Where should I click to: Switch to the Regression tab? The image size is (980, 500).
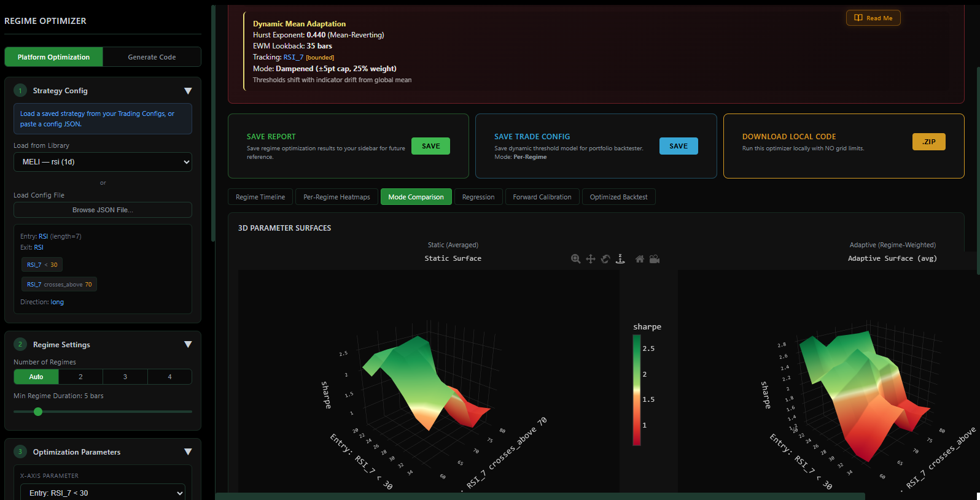478,197
